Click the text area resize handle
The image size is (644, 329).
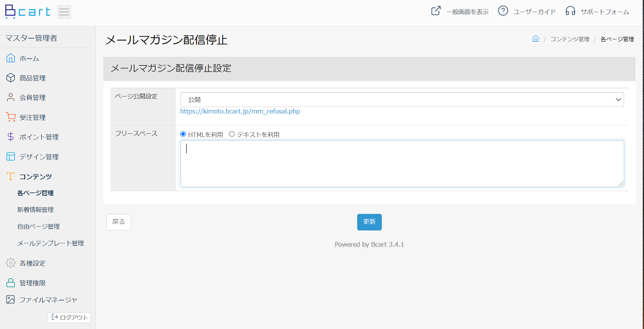pos(621,184)
